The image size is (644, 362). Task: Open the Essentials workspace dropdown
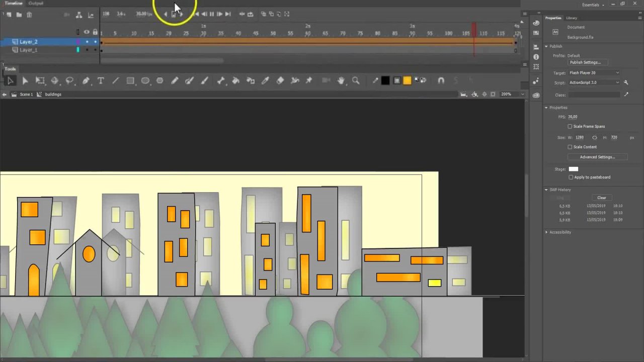tap(593, 5)
